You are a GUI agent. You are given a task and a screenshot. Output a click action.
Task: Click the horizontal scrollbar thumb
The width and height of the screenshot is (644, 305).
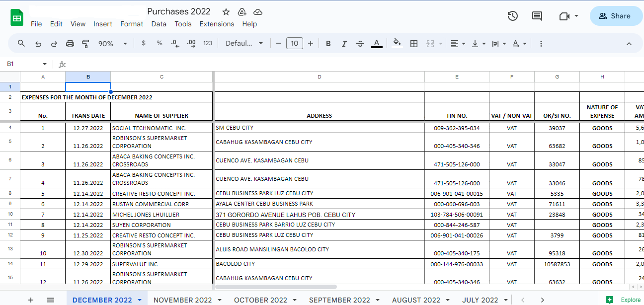276,287
